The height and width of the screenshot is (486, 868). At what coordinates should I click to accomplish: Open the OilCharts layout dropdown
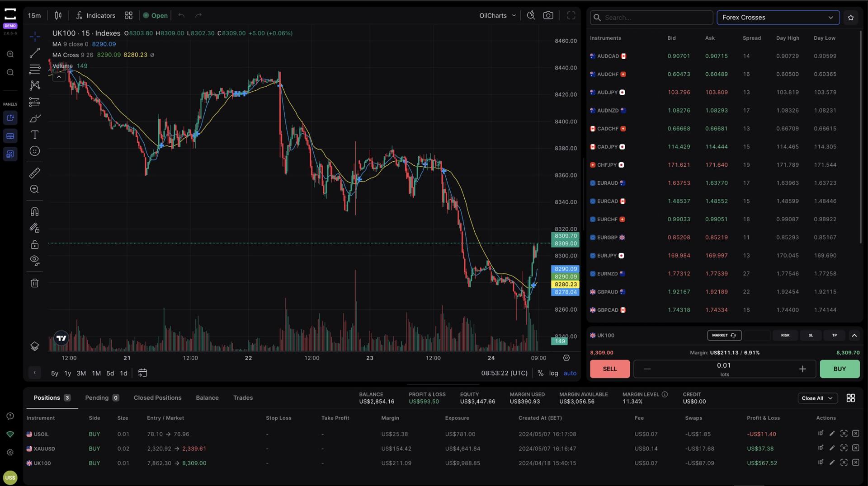(x=497, y=15)
